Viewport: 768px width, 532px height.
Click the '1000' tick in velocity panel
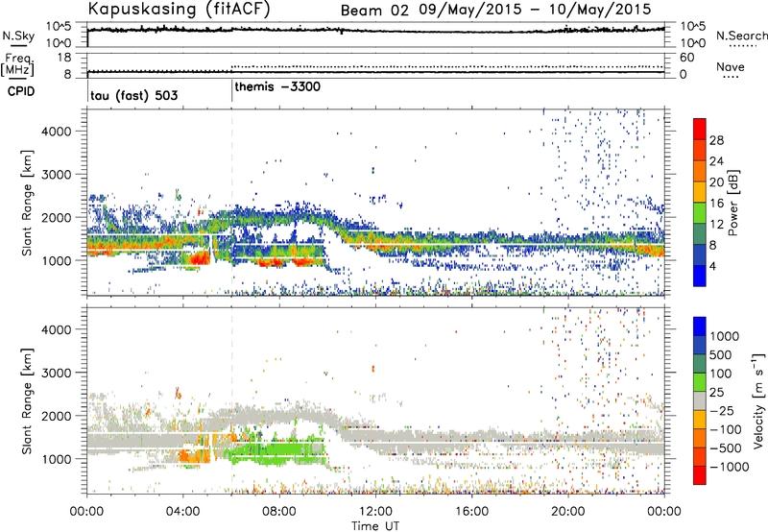point(57,459)
